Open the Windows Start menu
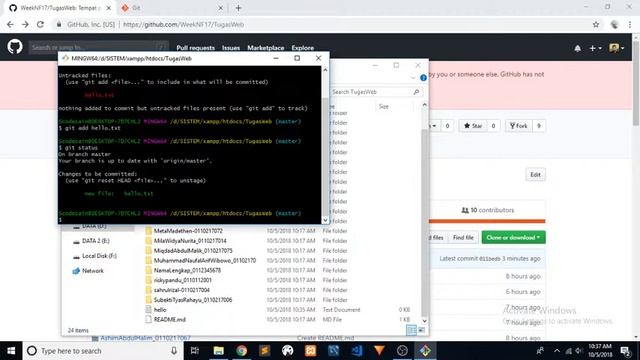The image size is (640, 360). (11, 351)
